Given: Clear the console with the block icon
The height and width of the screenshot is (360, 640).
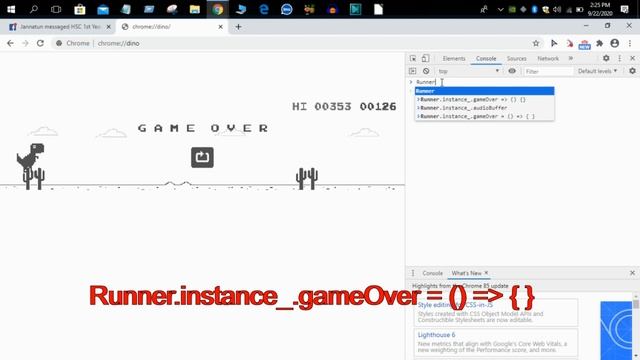Looking at the screenshot, I should (426, 71).
